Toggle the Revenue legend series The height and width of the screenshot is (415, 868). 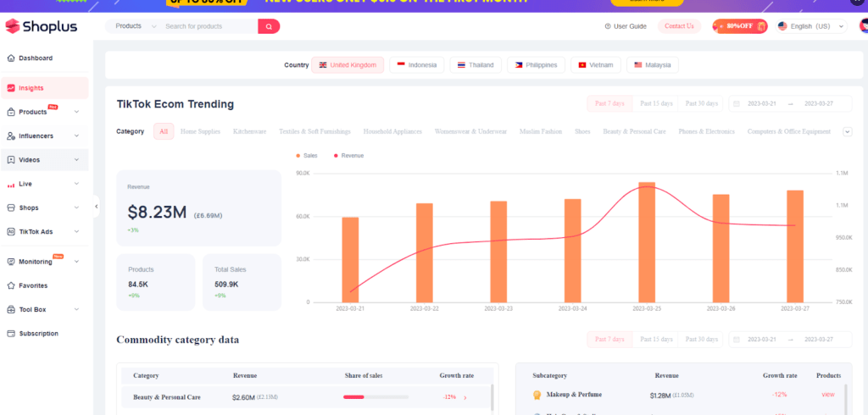(x=348, y=156)
